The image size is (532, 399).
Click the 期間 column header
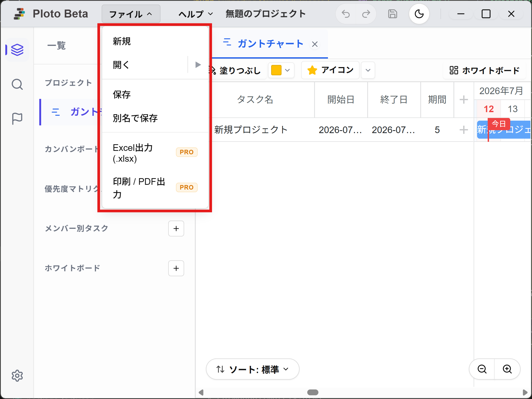437,100
